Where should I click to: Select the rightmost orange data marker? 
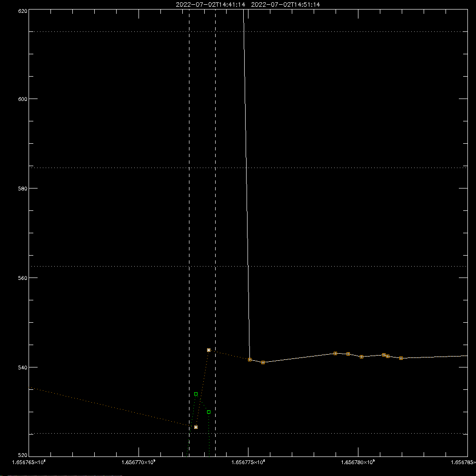401,358
